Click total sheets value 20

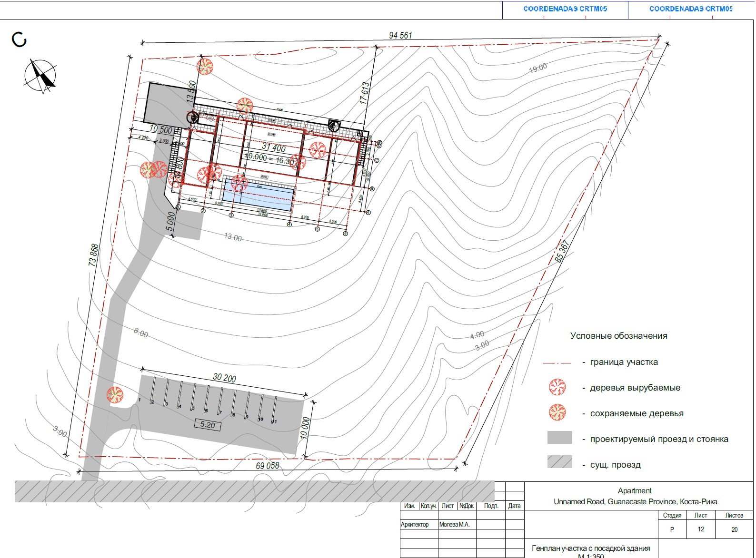pyautogui.click(x=735, y=529)
